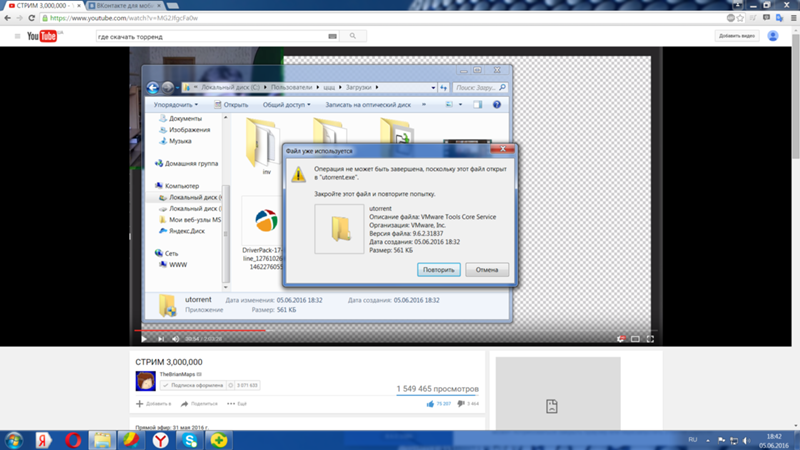The image size is (800, 450).
Task: Show hidden tray icons arrow
Action: (708, 440)
